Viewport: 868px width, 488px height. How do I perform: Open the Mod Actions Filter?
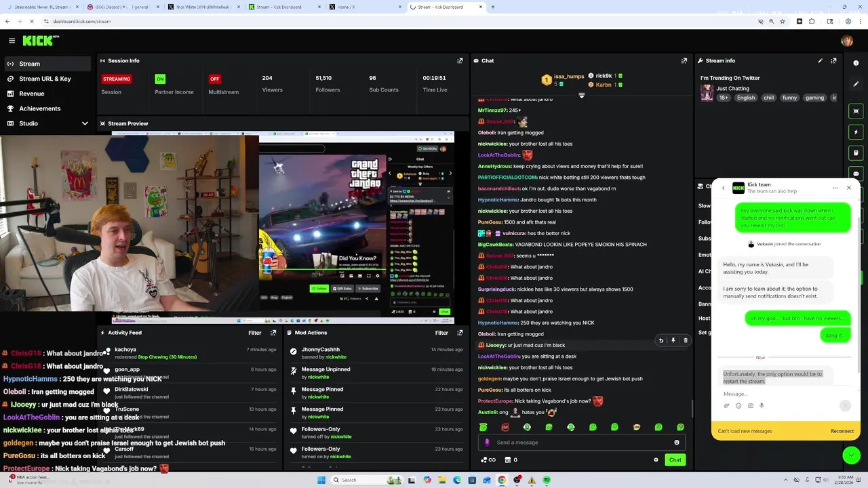(441, 333)
